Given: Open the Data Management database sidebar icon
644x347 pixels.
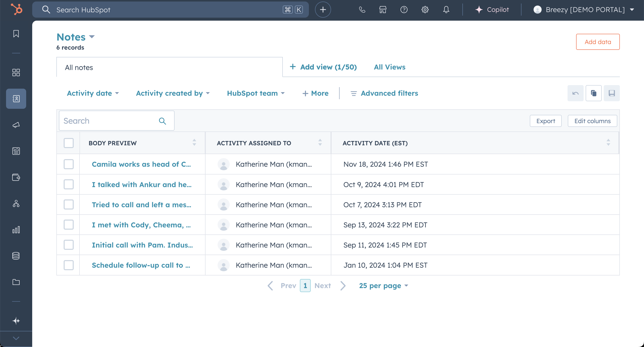Looking at the screenshot, I should tap(16, 256).
